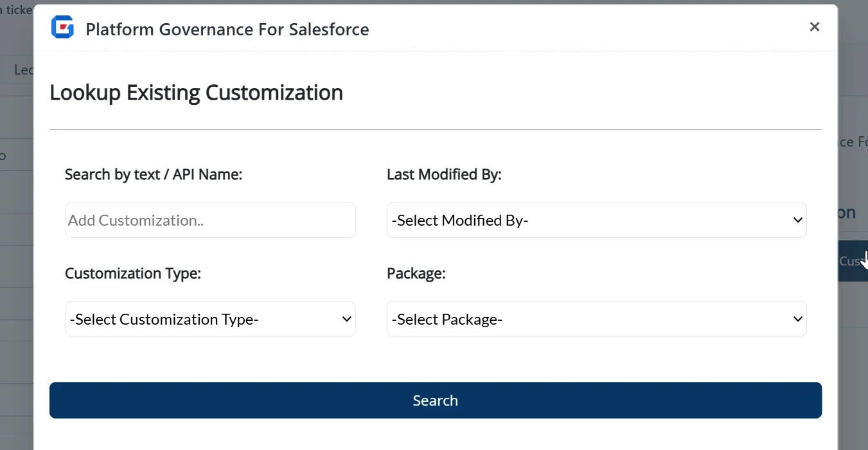Click the 'Customization Type:' field label

(x=133, y=273)
